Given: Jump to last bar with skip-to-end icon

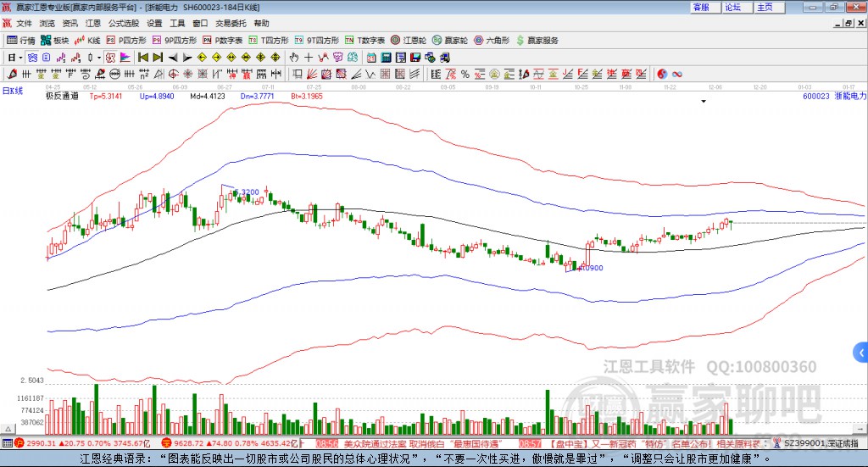Looking at the screenshot, I should pyautogui.click(x=158, y=58).
